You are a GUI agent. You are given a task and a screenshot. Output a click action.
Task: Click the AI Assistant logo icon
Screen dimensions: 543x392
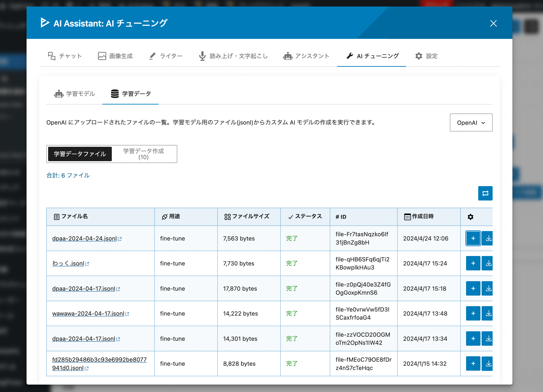(x=45, y=23)
